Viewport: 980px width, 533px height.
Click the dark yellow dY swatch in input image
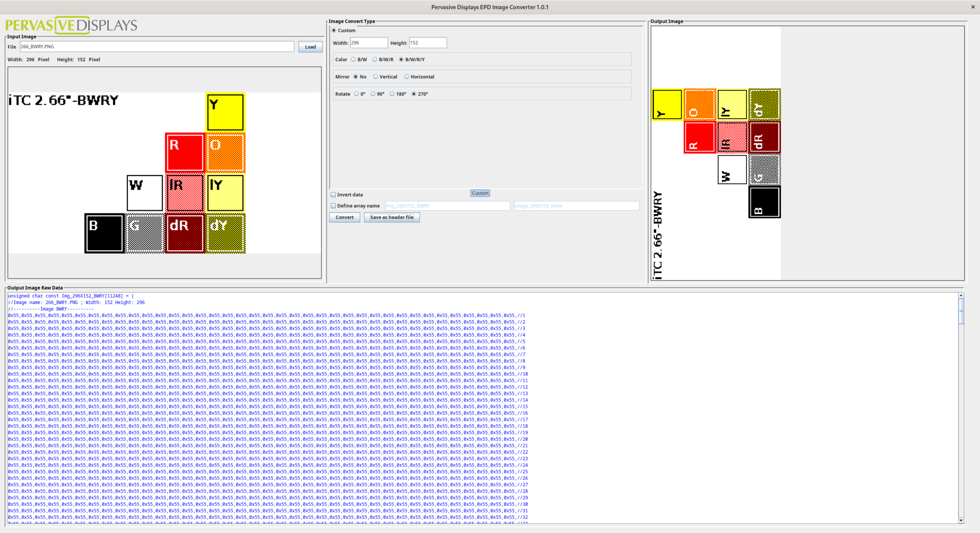(x=225, y=233)
